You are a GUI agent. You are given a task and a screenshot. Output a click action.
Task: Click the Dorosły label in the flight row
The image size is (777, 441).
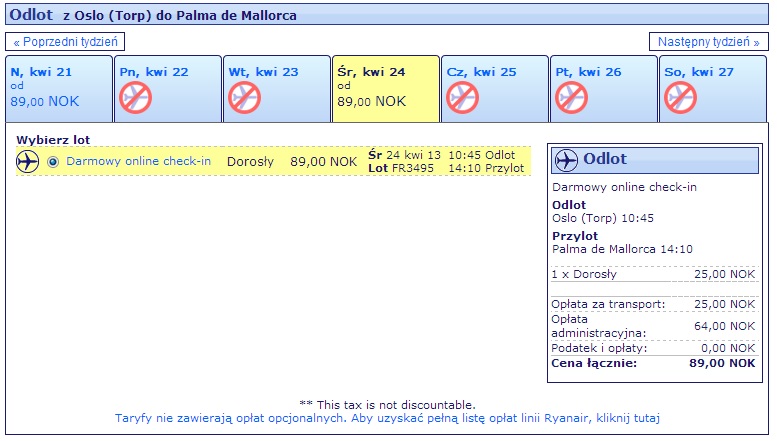[x=250, y=162]
